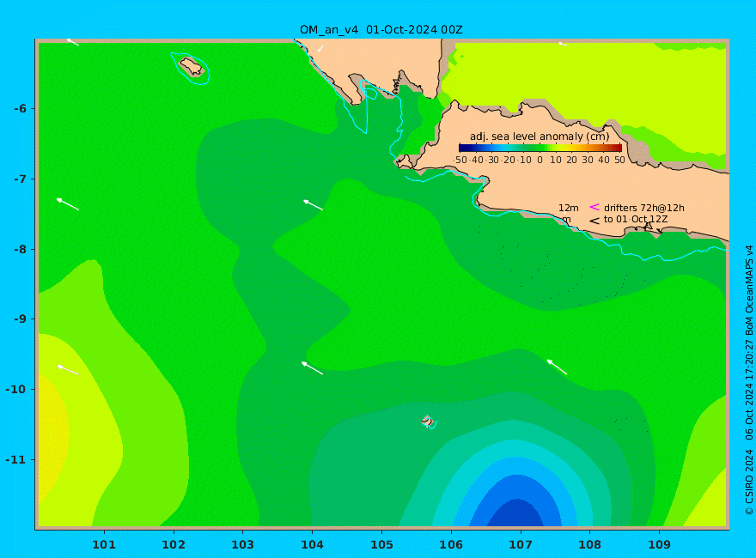The width and height of the screenshot is (756, 558).
Task: Click latitude tick label -11
Action: (16, 459)
